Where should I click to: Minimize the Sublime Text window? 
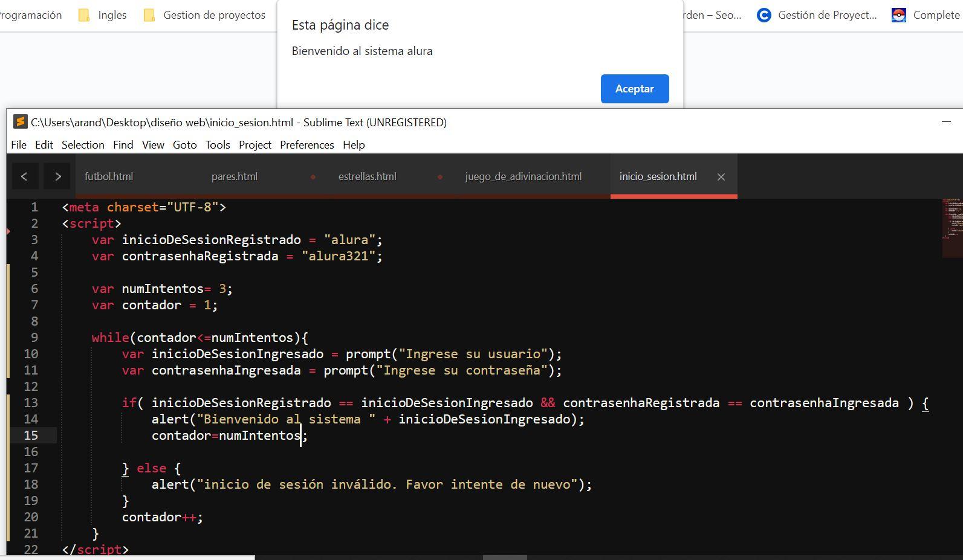pos(946,122)
